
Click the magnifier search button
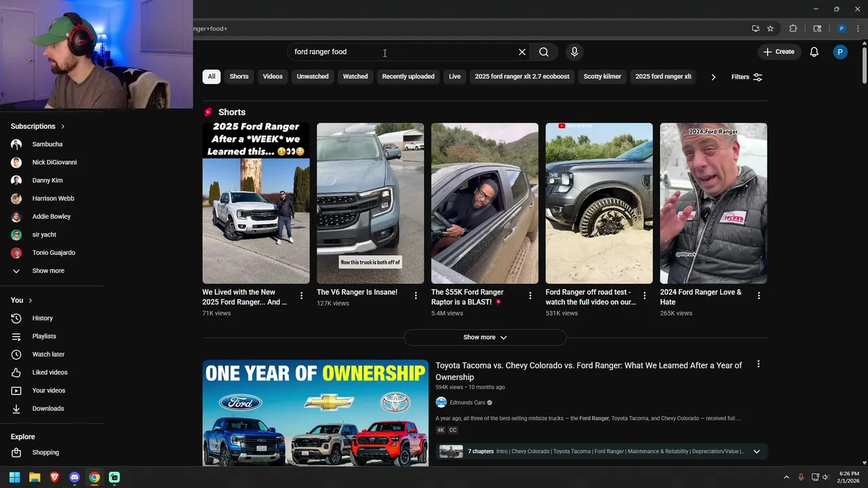544,52
